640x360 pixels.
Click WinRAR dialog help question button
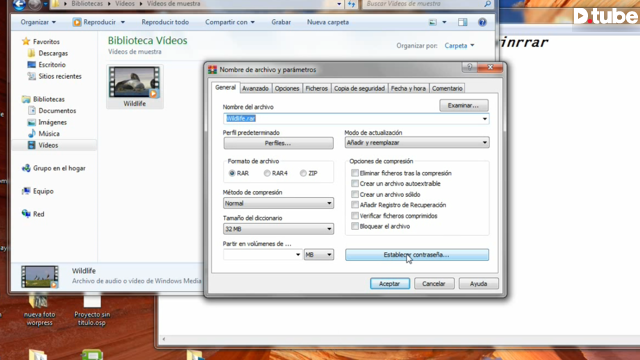pyautogui.click(x=469, y=67)
